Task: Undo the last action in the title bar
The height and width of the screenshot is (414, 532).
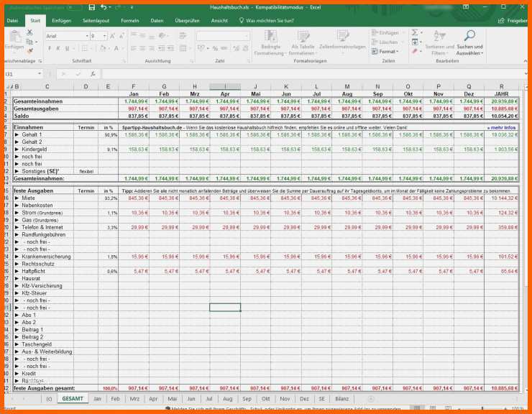Action: point(104,7)
